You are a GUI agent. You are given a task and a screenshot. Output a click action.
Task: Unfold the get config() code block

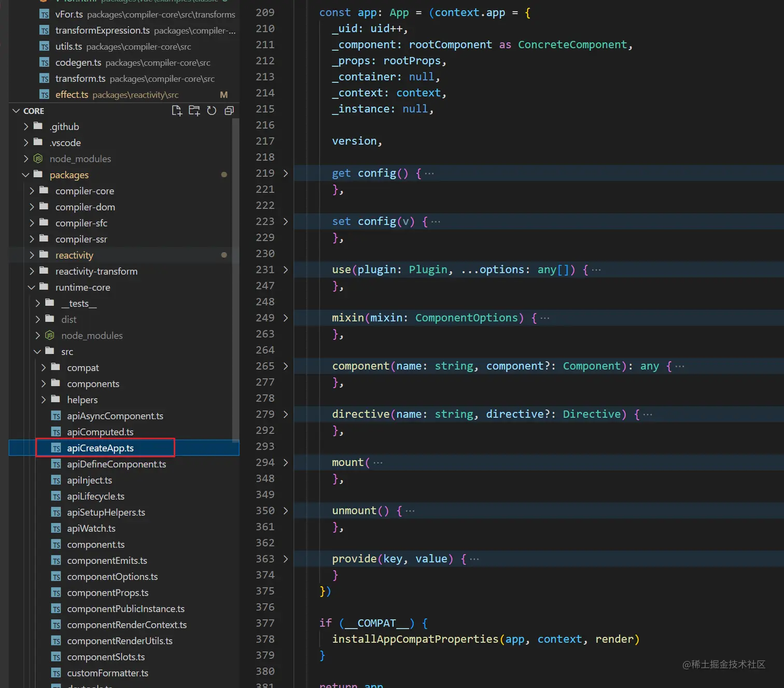click(286, 173)
